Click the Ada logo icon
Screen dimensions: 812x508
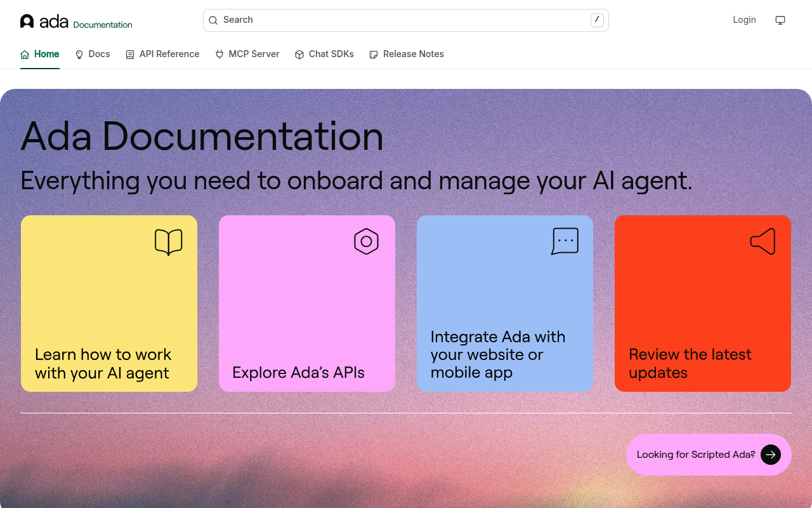tap(27, 21)
